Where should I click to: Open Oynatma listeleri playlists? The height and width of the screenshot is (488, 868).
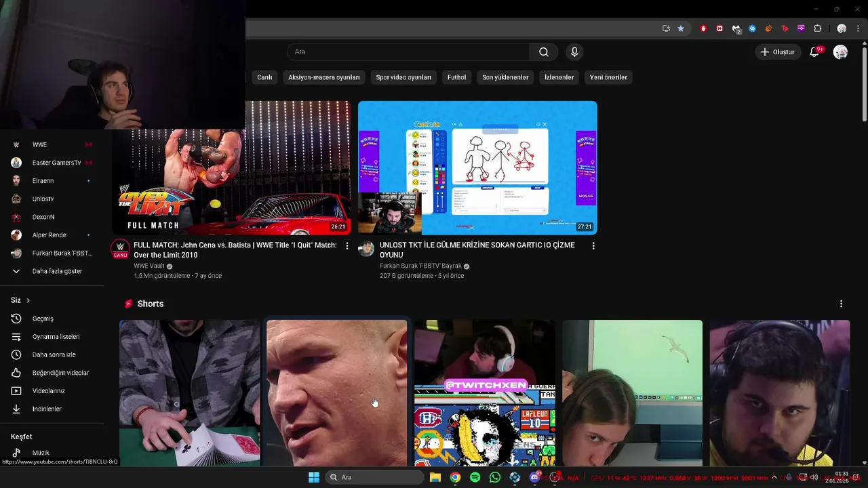(x=53, y=337)
